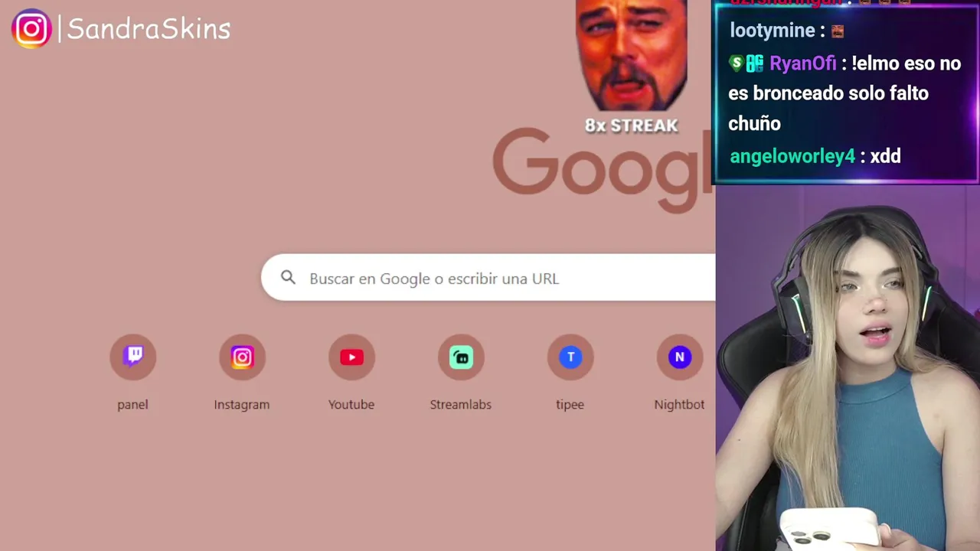Click the face emote above streak counter
This screenshot has height=551, width=980.
(632, 55)
